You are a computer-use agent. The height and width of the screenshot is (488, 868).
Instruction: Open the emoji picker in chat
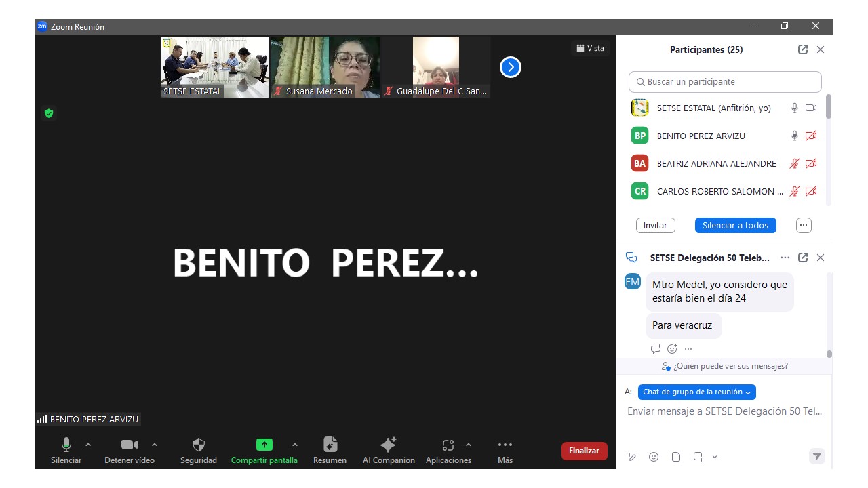point(654,457)
